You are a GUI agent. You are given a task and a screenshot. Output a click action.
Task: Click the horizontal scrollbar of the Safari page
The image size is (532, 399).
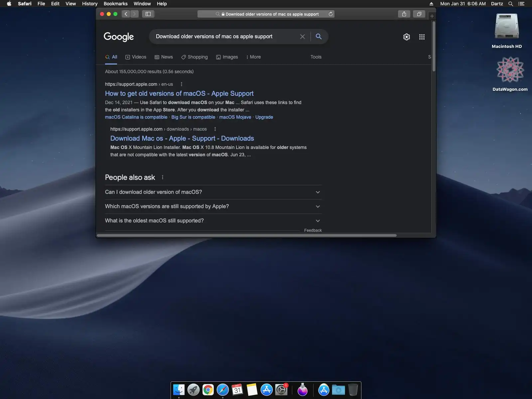(x=247, y=235)
